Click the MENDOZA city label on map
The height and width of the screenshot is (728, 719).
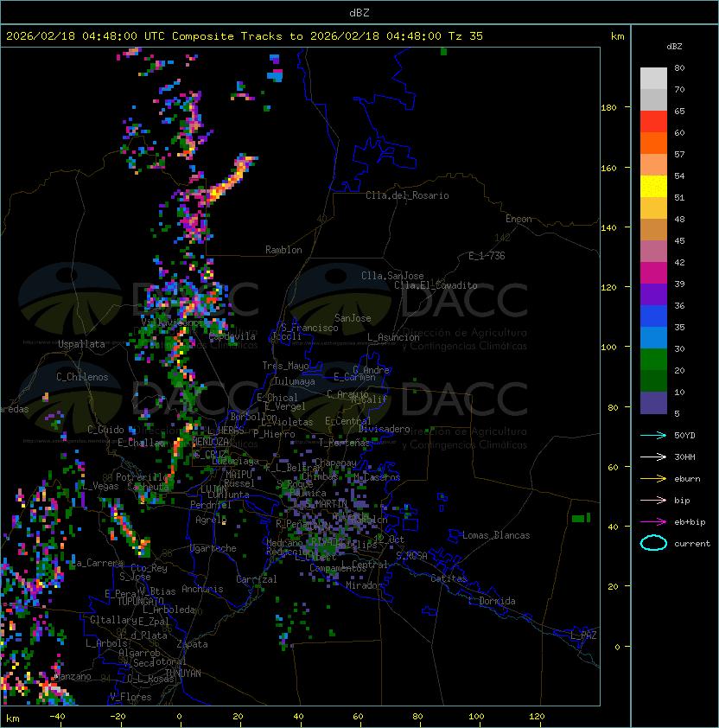210,441
